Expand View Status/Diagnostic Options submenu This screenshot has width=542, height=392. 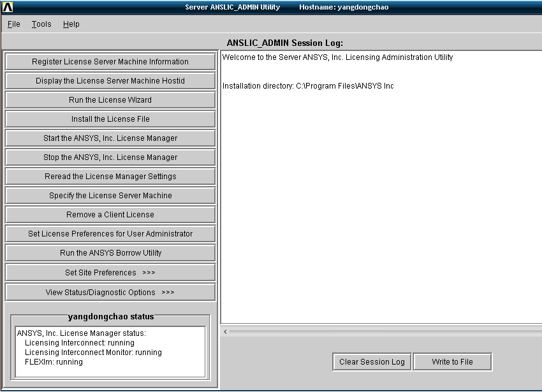(x=110, y=293)
